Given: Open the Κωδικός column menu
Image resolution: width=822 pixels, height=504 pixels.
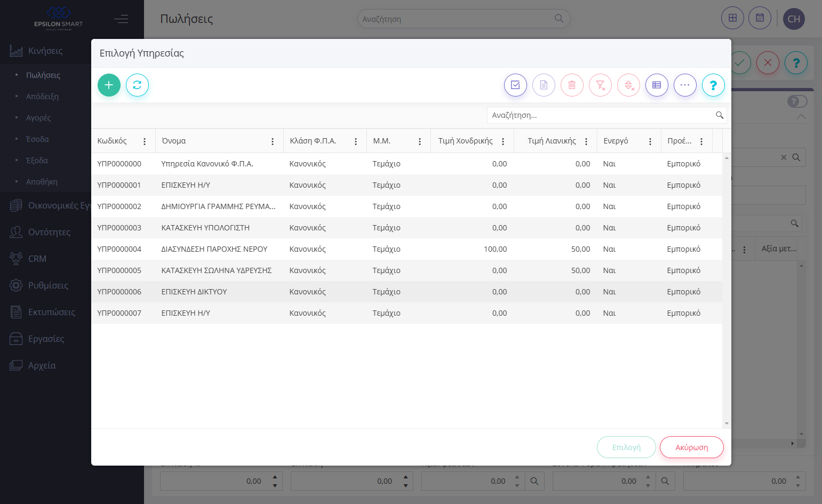Looking at the screenshot, I should click(145, 141).
